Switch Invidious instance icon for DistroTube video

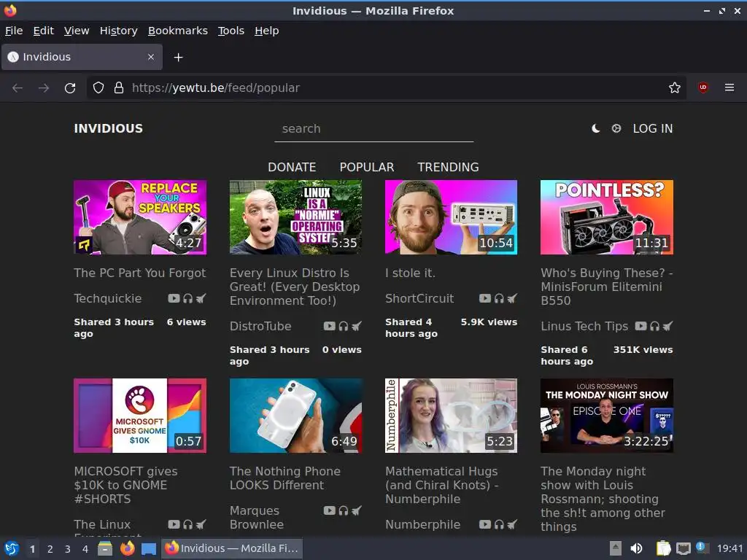pyautogui.click(x=356, y=326)
